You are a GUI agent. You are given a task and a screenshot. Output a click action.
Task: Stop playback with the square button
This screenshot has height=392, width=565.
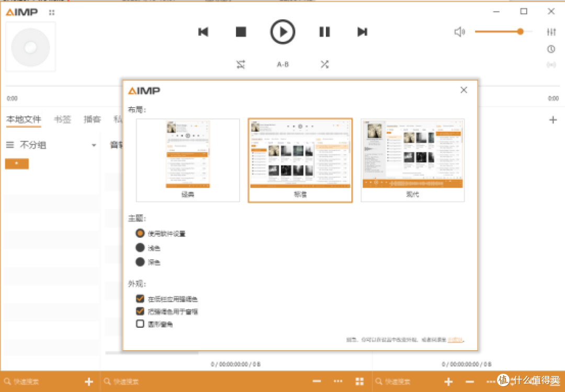coord(241,32)
